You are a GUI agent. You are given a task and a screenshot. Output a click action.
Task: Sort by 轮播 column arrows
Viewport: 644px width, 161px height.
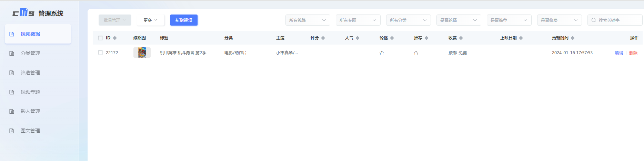point(392,38)
